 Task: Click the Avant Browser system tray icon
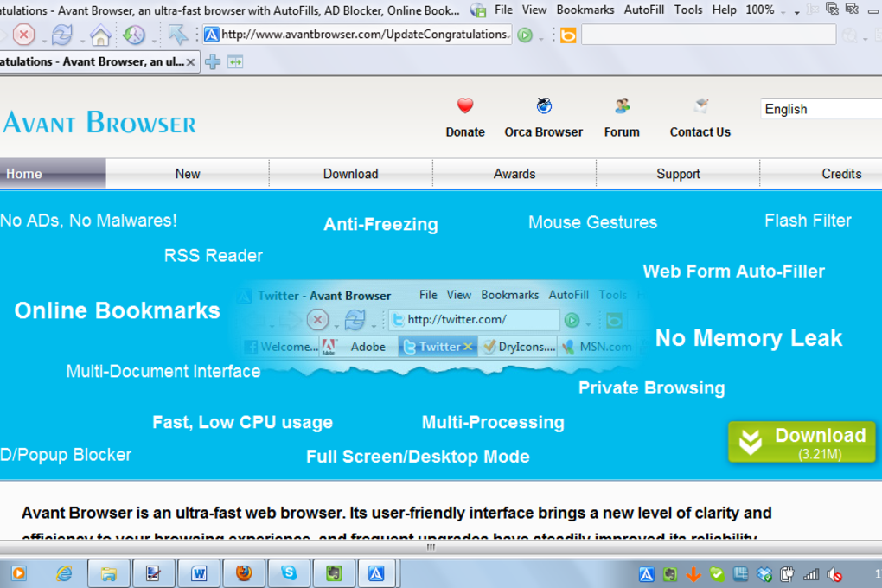[646, 574]
